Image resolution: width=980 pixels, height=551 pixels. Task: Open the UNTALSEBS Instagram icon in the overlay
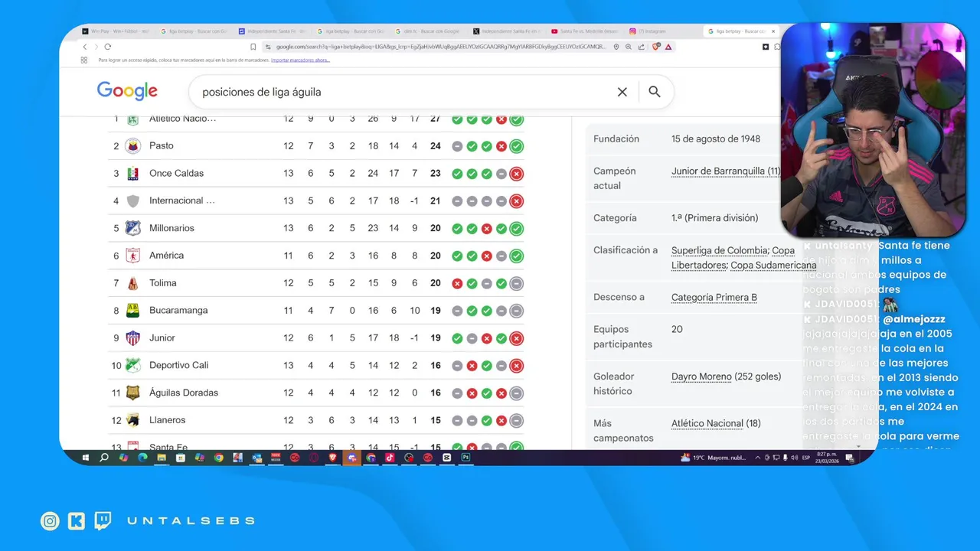[x=51, y=521]
